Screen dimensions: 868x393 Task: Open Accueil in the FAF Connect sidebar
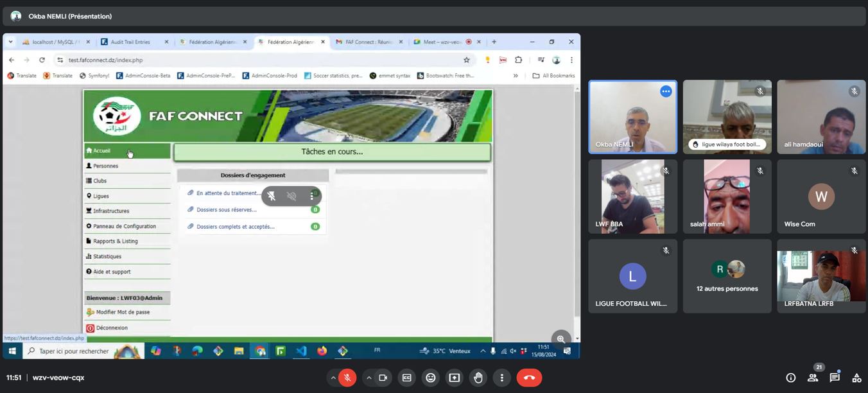click(x=127, y=151)
